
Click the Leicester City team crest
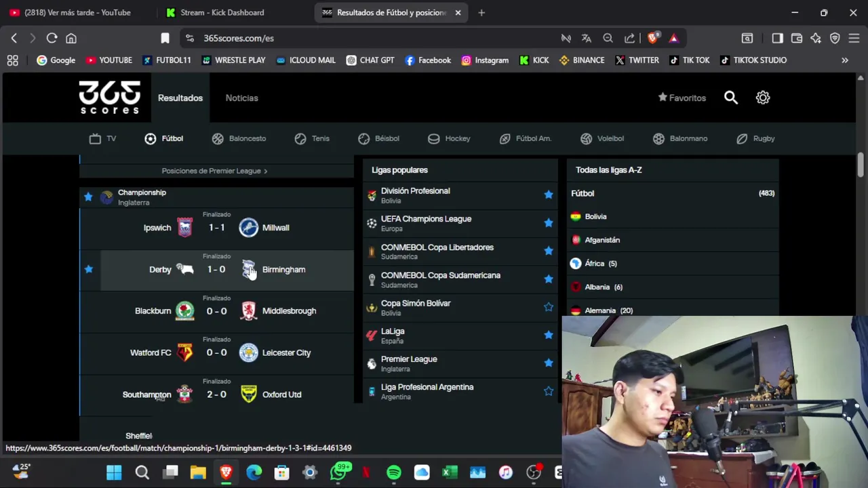pos(249,352)
